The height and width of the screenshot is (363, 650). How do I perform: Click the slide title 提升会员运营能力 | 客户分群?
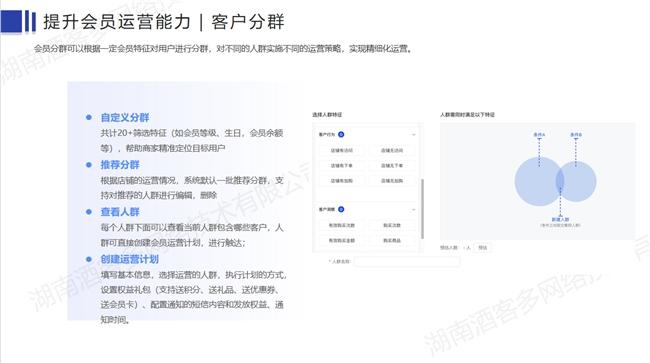tap(164, 22)
